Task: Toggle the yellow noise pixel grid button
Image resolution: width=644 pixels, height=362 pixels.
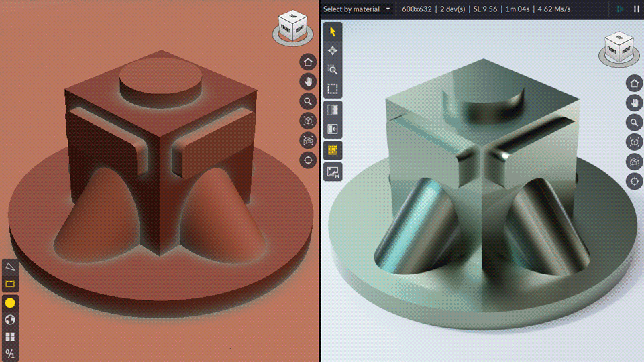Action: 333,151
